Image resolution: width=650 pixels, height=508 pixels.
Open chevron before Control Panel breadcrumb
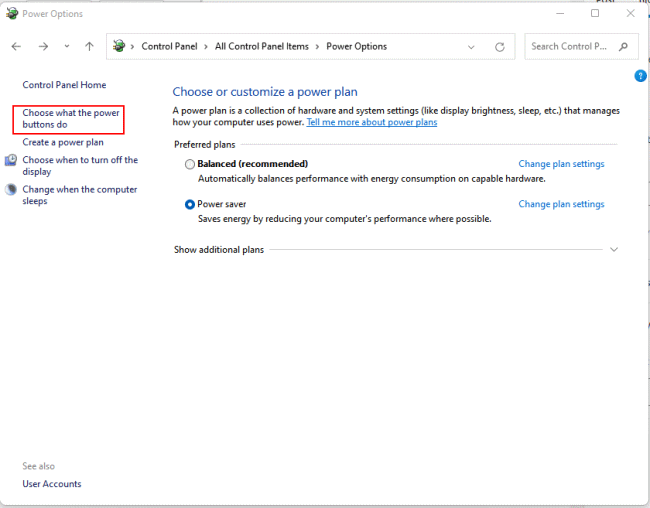(132, 47)
